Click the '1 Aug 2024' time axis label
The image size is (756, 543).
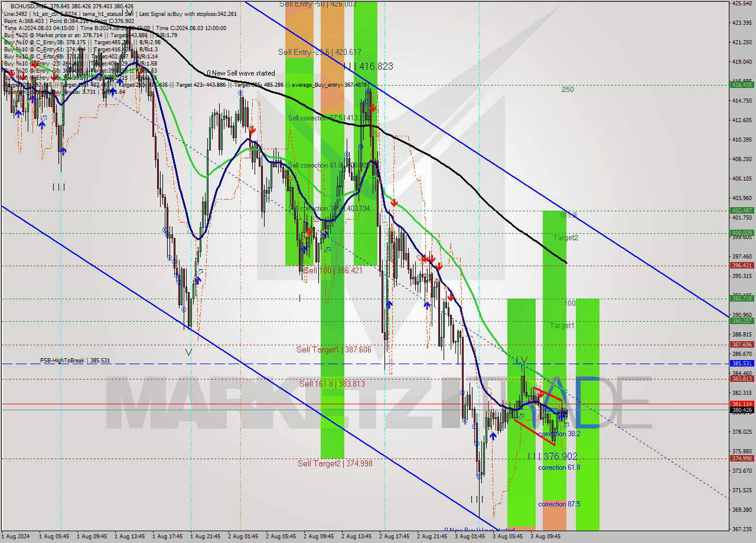[15, 537]
